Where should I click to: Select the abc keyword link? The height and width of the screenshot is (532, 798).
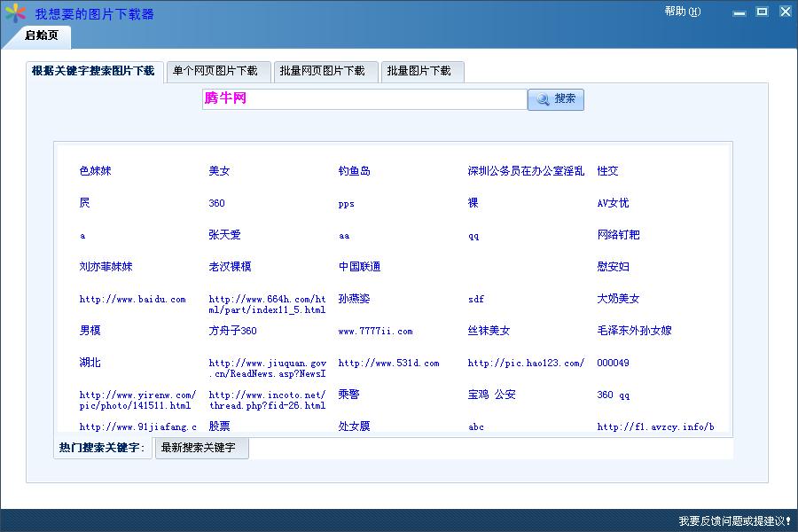(476, 427)
